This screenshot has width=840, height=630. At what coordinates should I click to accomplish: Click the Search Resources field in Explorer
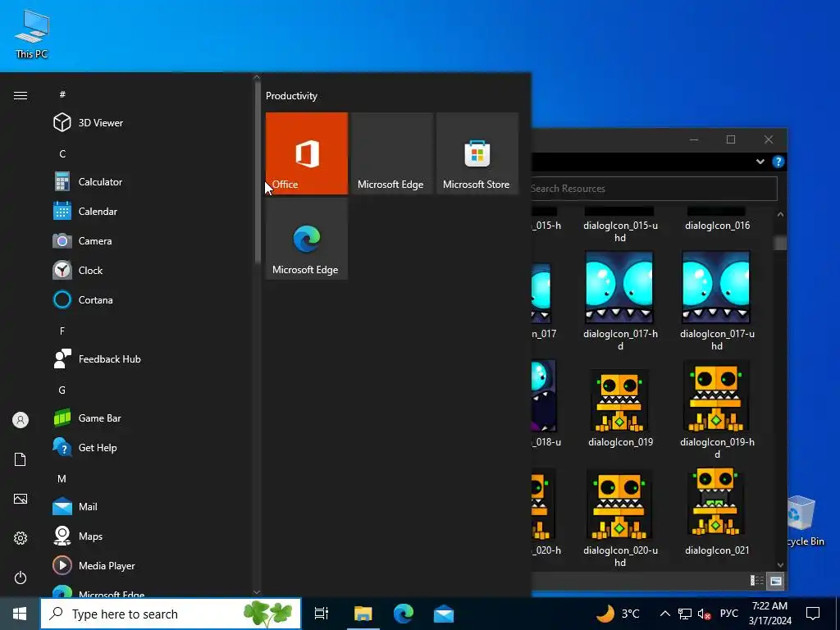coord(654,189)
